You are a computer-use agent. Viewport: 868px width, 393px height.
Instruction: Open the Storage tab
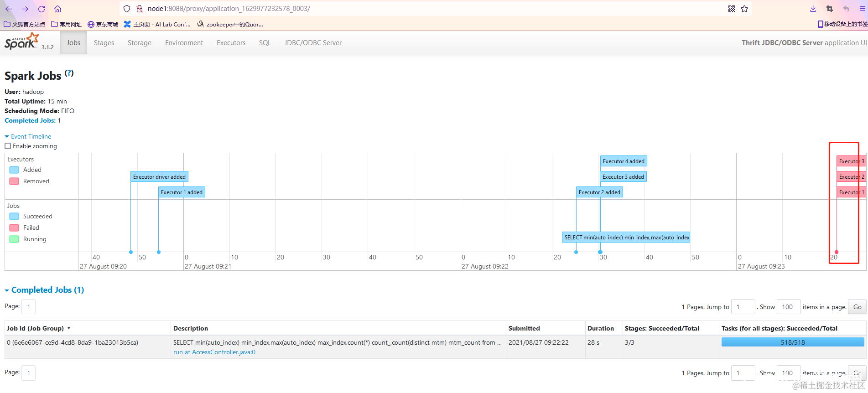click(x=140, y=43)
